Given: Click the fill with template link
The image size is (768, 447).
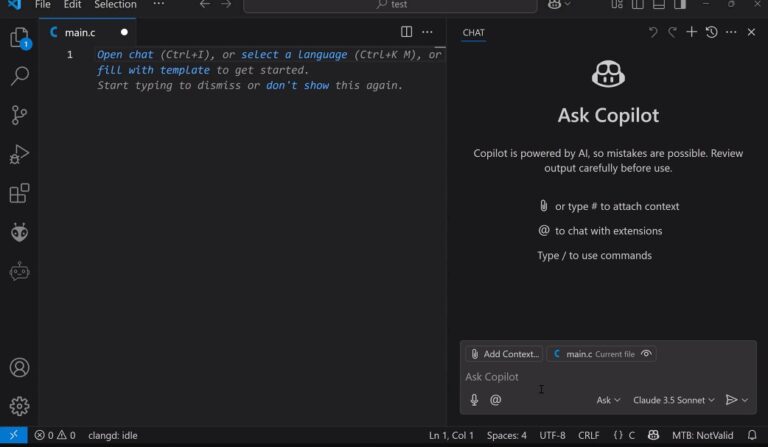Looking at the screenshot, I should pyautogui.click(x=153, y=70).
